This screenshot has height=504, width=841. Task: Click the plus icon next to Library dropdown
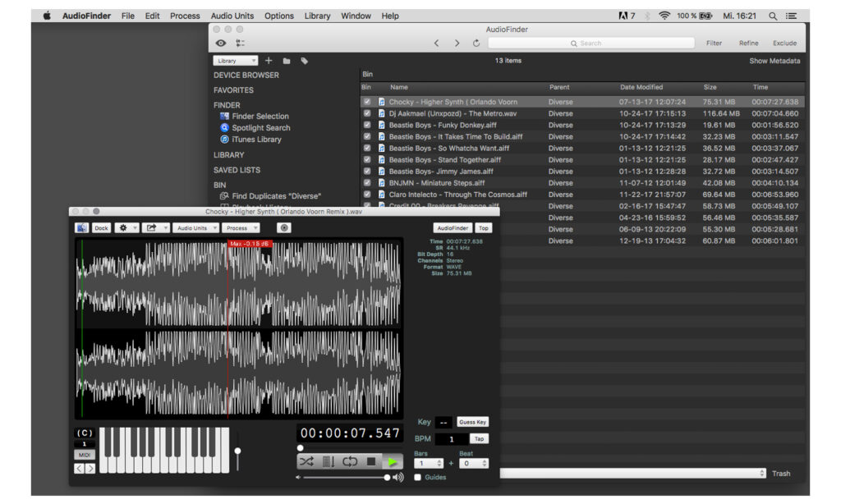point(269,61)
